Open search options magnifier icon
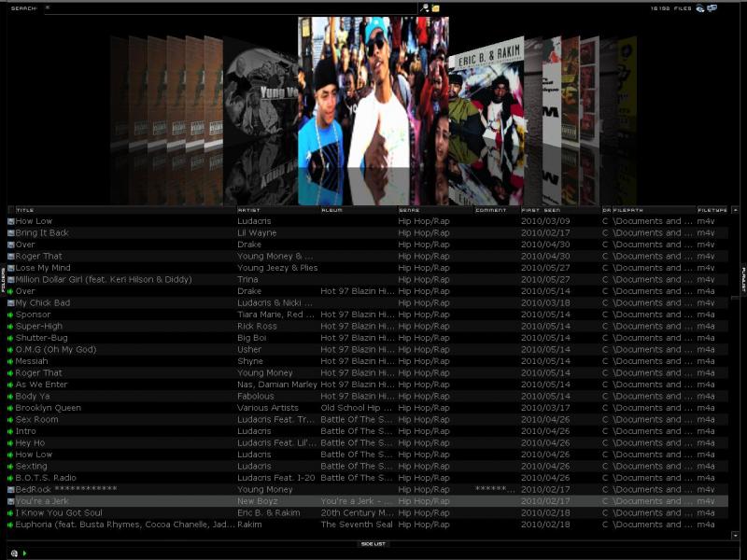The height and width of the screenshot is (560, 747). [x=424, y=7]
